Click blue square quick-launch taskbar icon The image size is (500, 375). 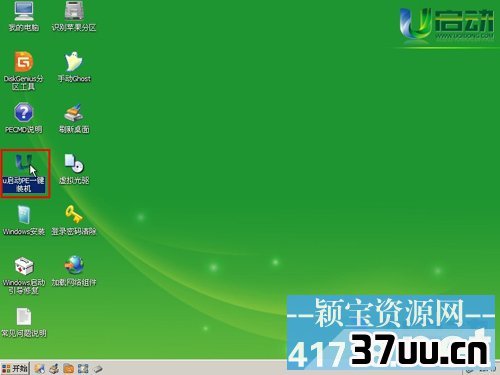[x=83, y=369]
